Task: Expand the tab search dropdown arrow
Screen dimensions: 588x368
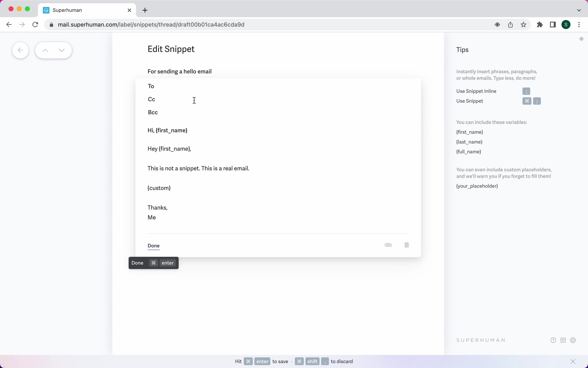Action: coord(579,10)
